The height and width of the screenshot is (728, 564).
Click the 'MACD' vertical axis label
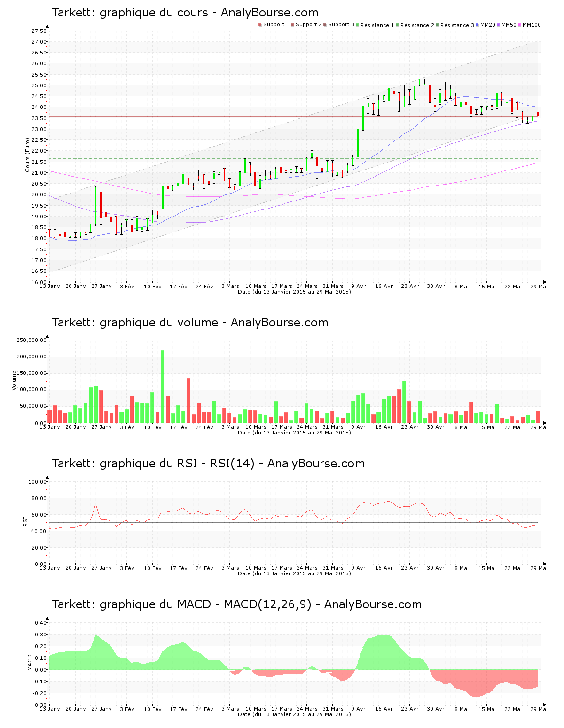coord(30,662)
